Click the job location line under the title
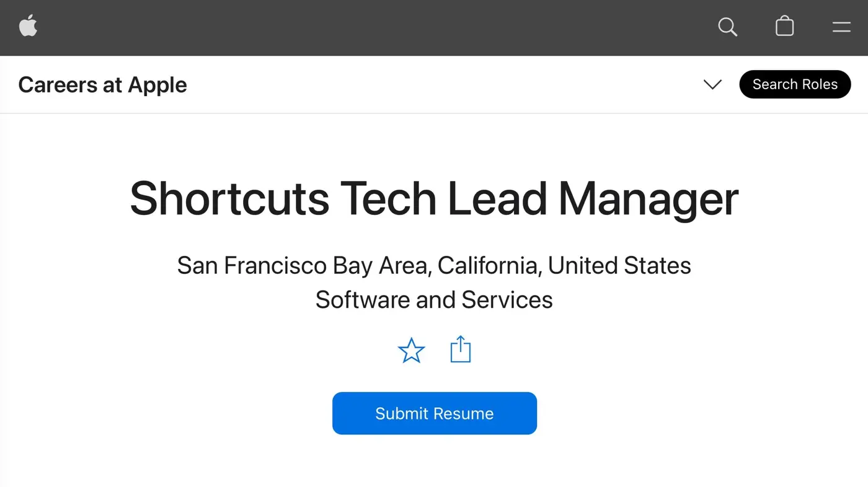The width and height of the screenshot is (868, 487). pos(433,265)
